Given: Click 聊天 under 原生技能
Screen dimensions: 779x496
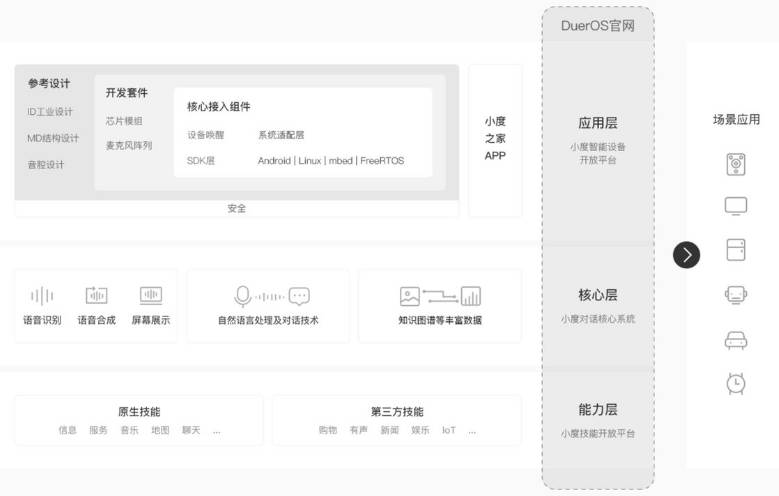Looking at the screenshot, I should [x=191, y=430].
